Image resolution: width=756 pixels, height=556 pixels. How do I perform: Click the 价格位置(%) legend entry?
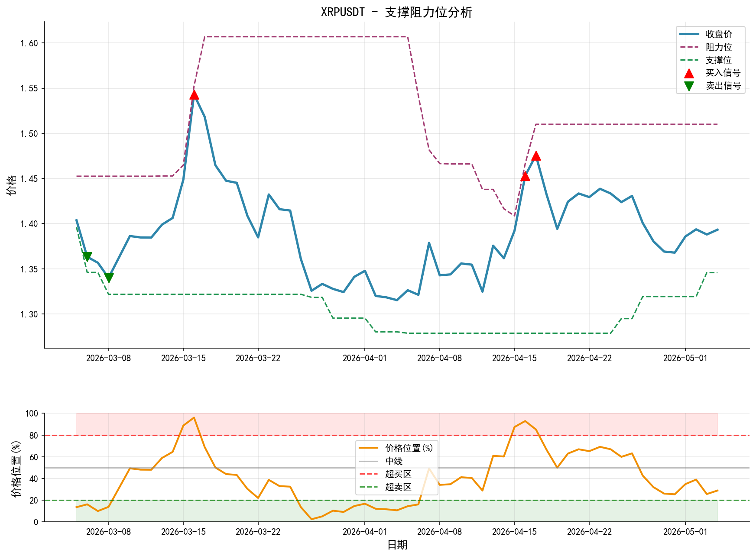point(396,448)
